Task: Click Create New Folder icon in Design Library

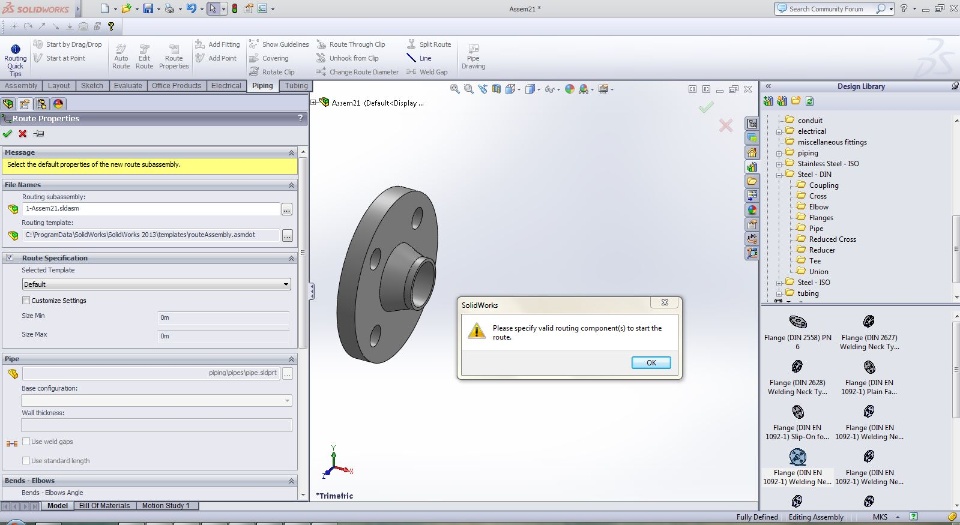Action: tap(795, 101)
